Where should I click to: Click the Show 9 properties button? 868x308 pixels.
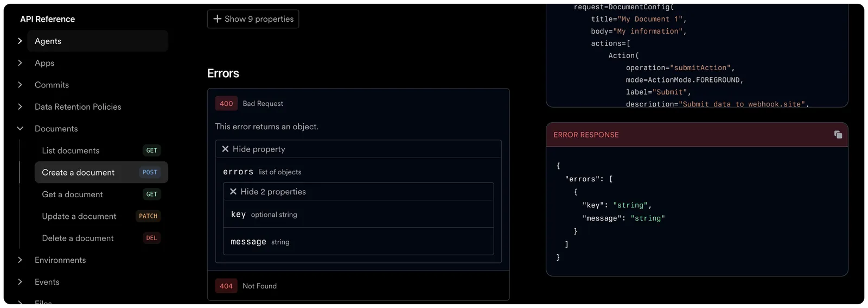tap(253, 19)
